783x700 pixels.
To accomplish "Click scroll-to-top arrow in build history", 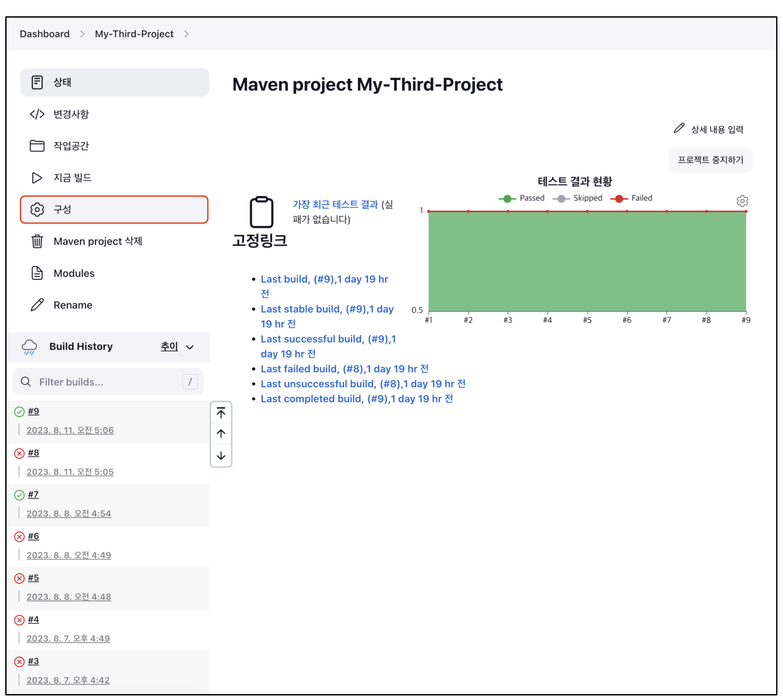I will [221, 413].
